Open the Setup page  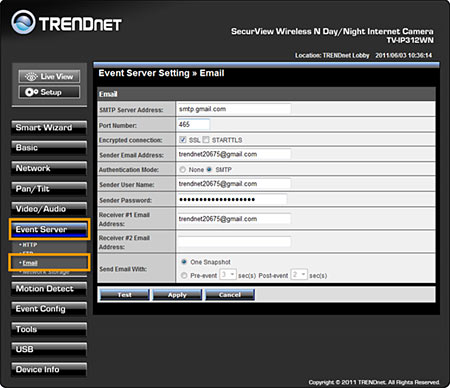point(49,92)
